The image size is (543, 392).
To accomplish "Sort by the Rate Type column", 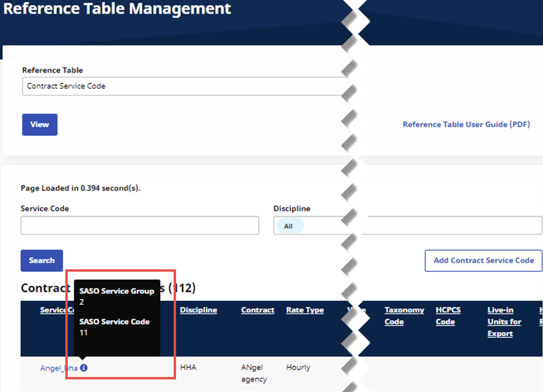I will (305, 310).
